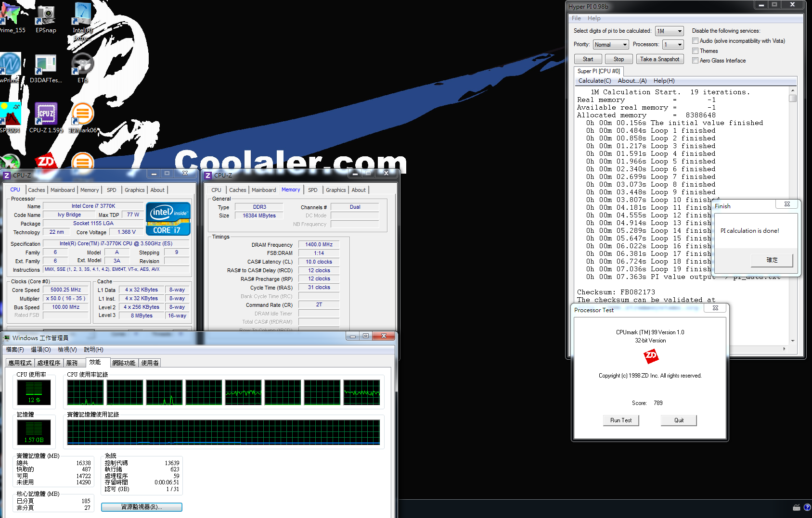Click the Task Manager title bar icon

point(6,338)
